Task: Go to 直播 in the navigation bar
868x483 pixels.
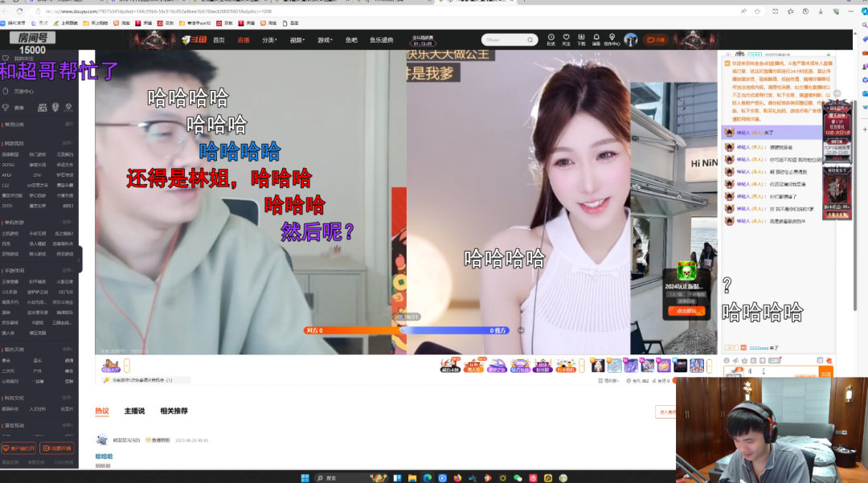Action: pyautogui.click(x=244, y=40)
